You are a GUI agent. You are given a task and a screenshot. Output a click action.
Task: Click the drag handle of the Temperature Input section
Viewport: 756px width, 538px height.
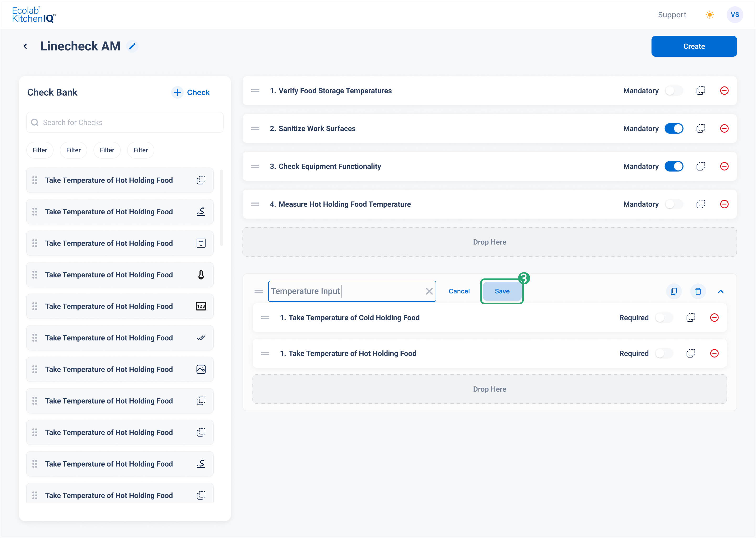pyautogui.click(x=259, y=291)
